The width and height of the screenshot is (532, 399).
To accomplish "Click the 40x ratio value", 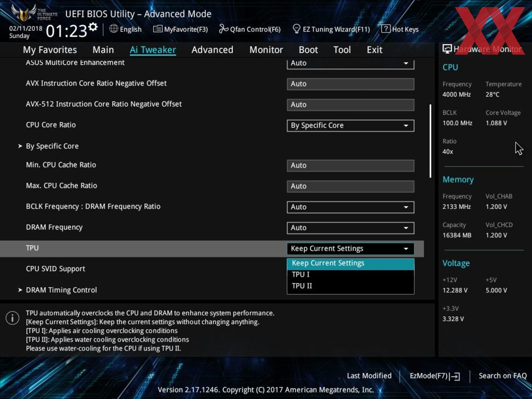I will pyautogui.click(x=448, y=151).
